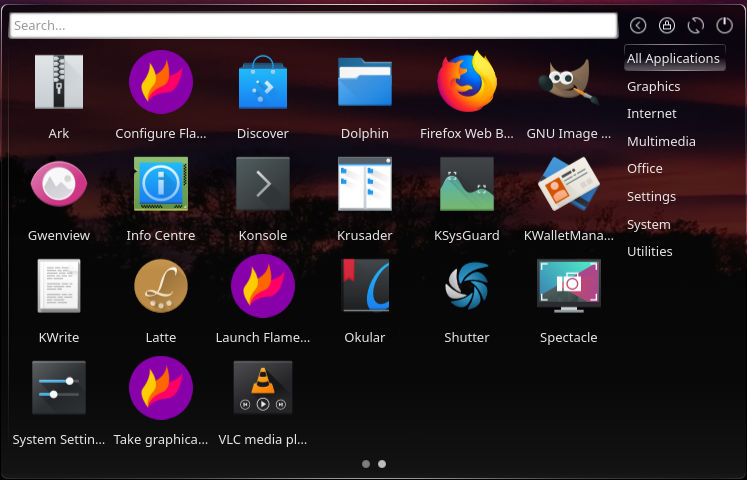Select the System category

[648, 224]
